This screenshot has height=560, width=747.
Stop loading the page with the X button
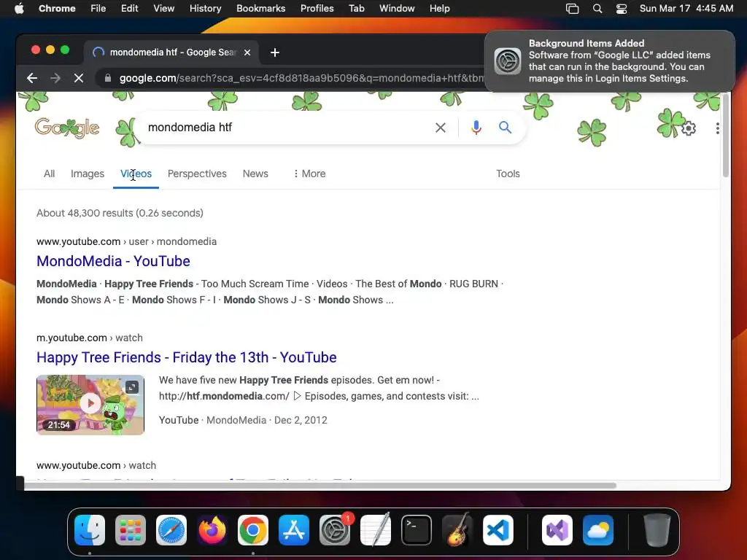[x=79, y=78]
